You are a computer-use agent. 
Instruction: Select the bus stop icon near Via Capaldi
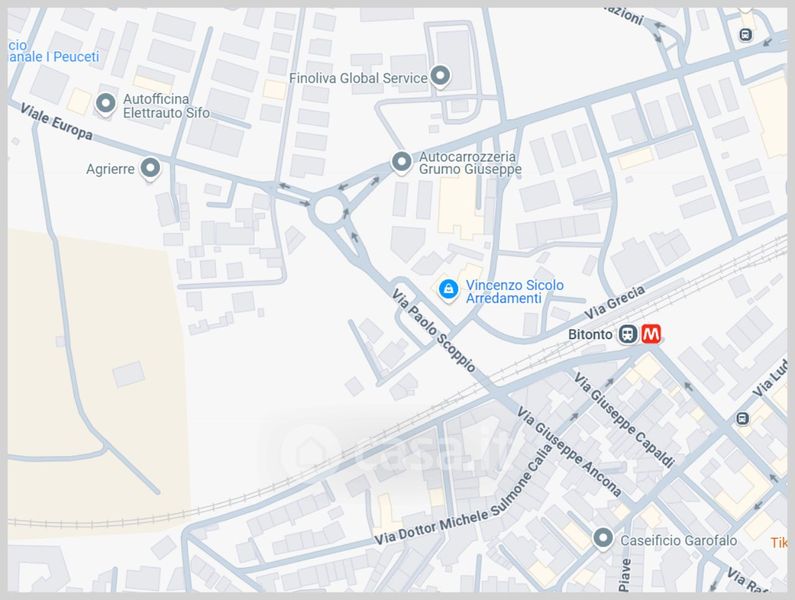pos(742,419)
